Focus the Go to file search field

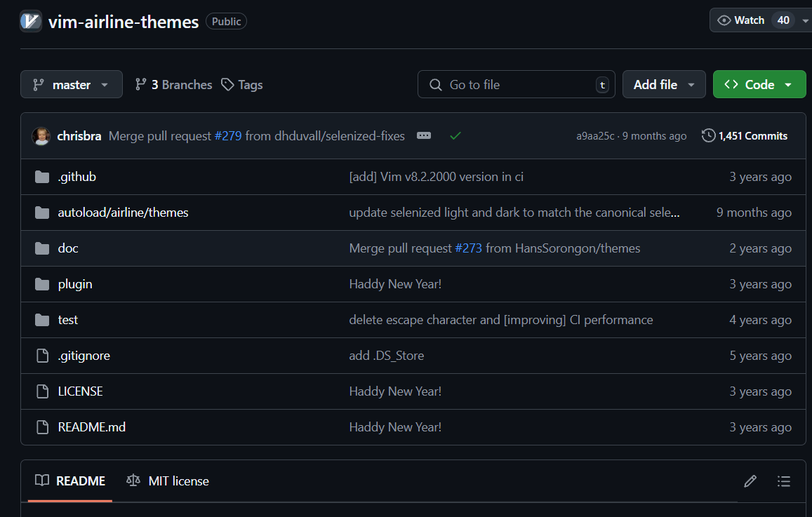tap(517, 84)
